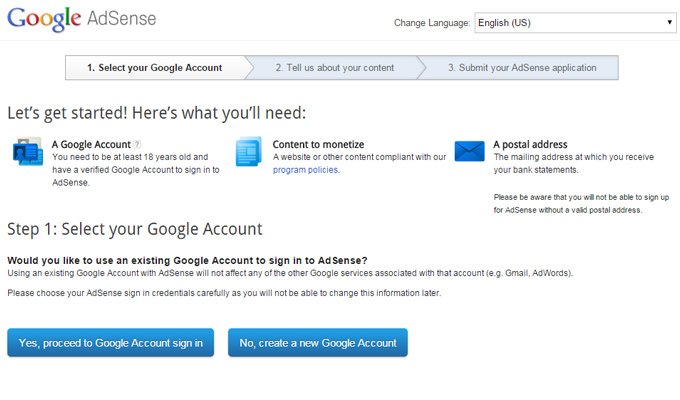Click the A Google Account heading
This screenshot has height=400, width=680.
(91, 144)
